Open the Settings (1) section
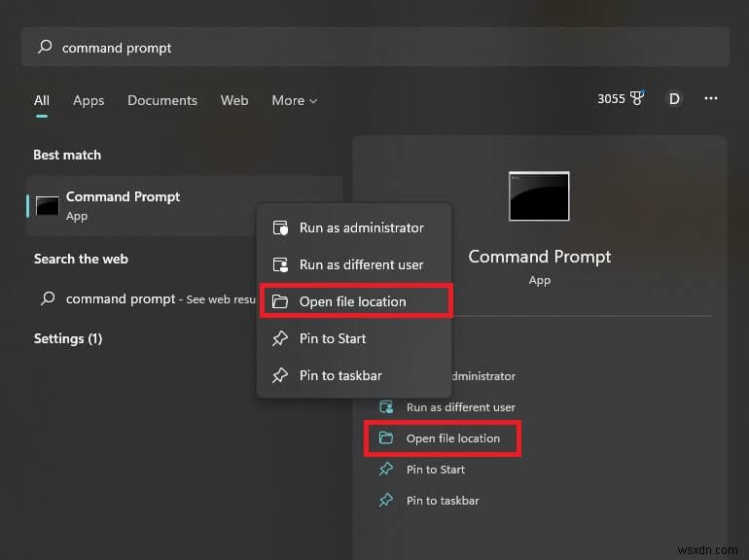This screenshot has width=749, height=560. 68,338
